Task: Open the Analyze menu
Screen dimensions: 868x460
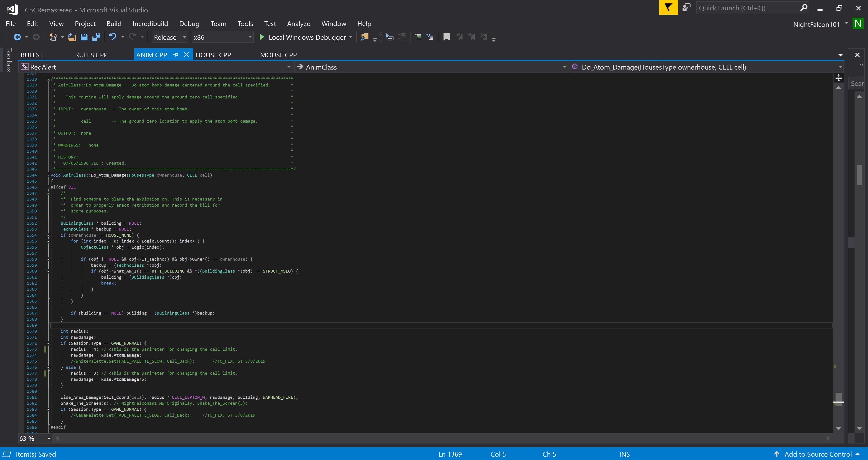Action: (x=299, y=23)
